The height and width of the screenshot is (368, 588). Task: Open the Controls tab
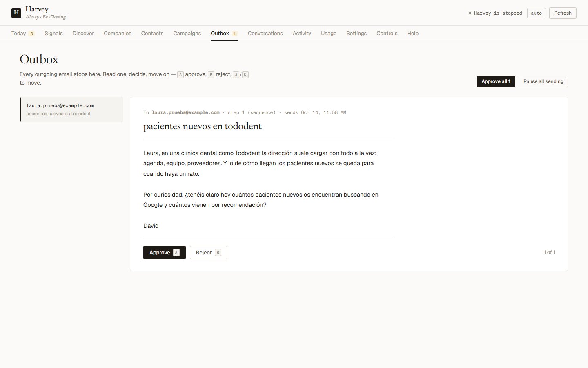pos(387,34)
